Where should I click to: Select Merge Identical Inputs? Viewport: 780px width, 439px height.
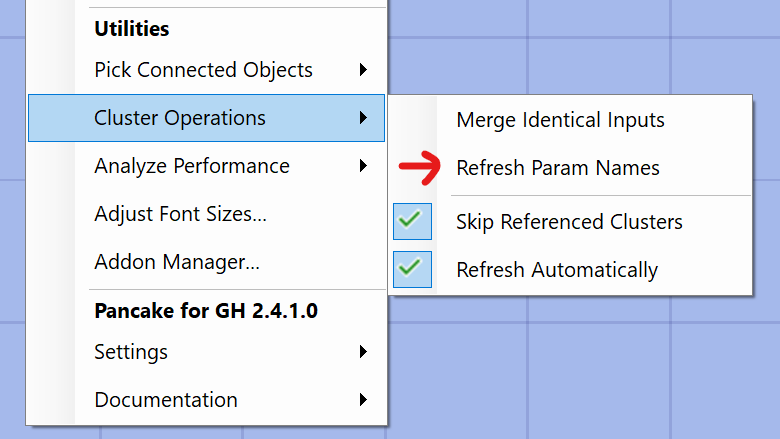tap(560, 120)
